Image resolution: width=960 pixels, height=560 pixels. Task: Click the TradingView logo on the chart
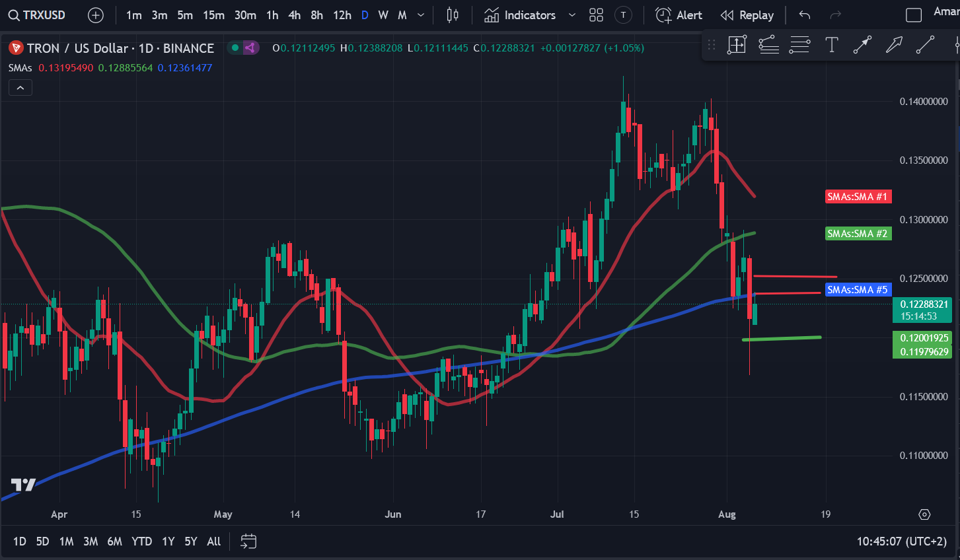pos(23,485)
